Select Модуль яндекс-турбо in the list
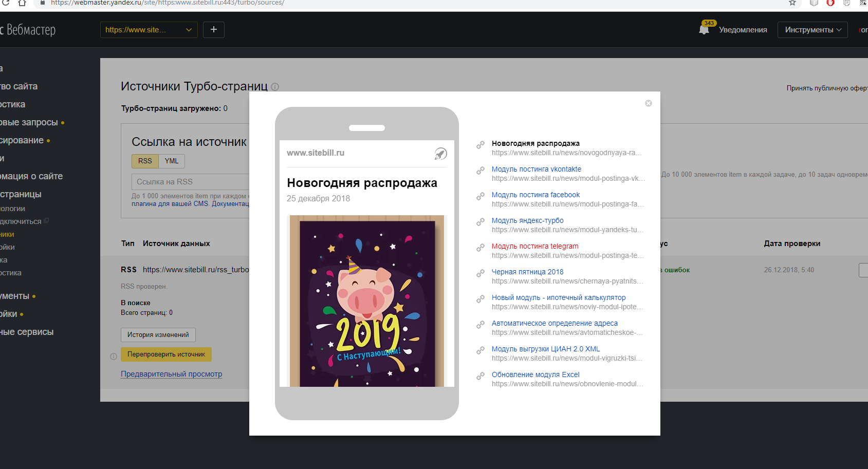The width and height of the screenshot is (868, 469). [x=527, y=220]
